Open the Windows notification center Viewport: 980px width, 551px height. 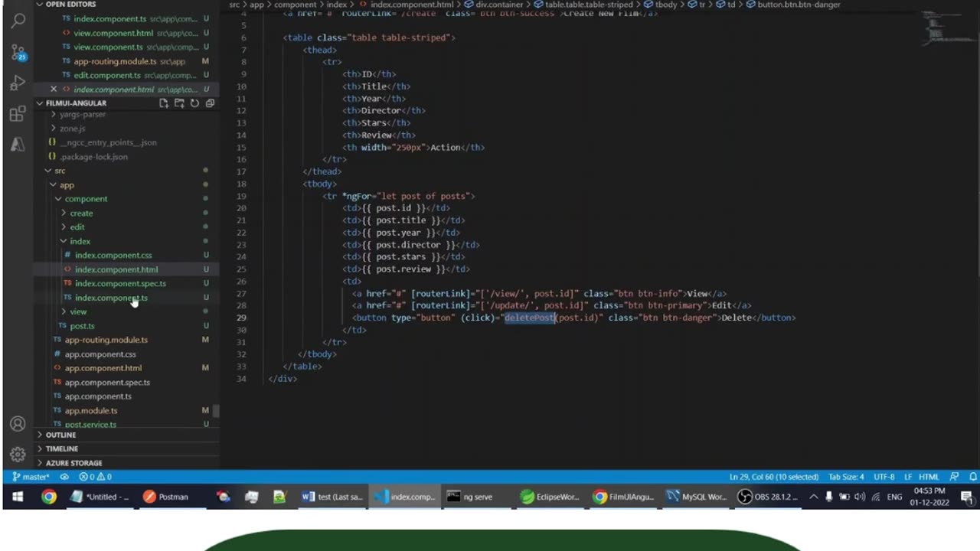click(966, 497)
